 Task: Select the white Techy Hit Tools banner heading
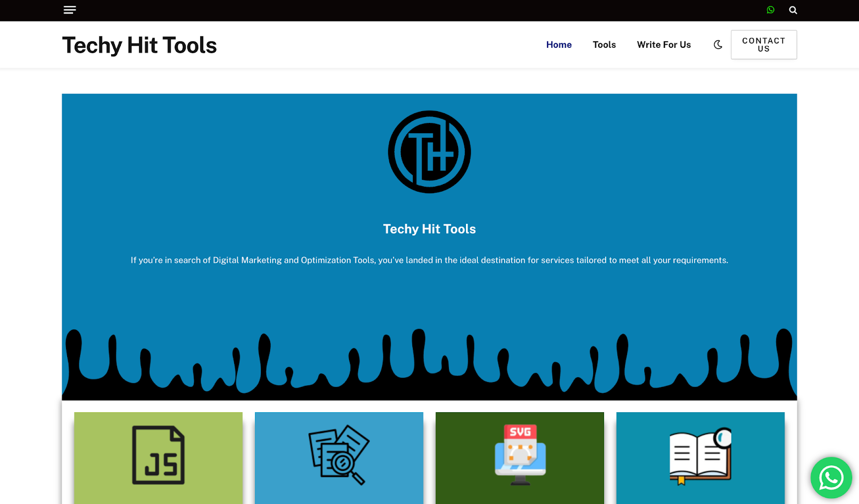coord(429,229)
